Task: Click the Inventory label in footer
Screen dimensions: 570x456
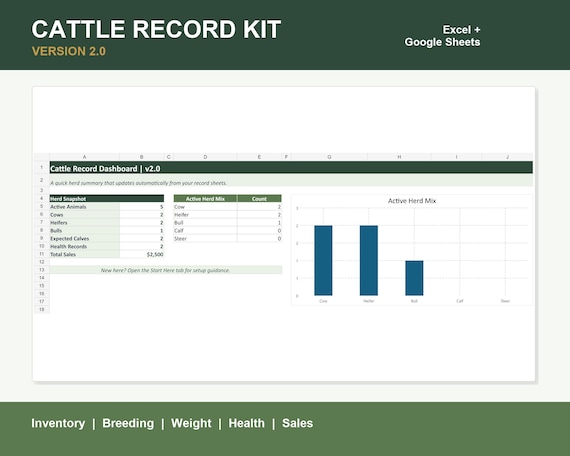Action: pos(58,423)
